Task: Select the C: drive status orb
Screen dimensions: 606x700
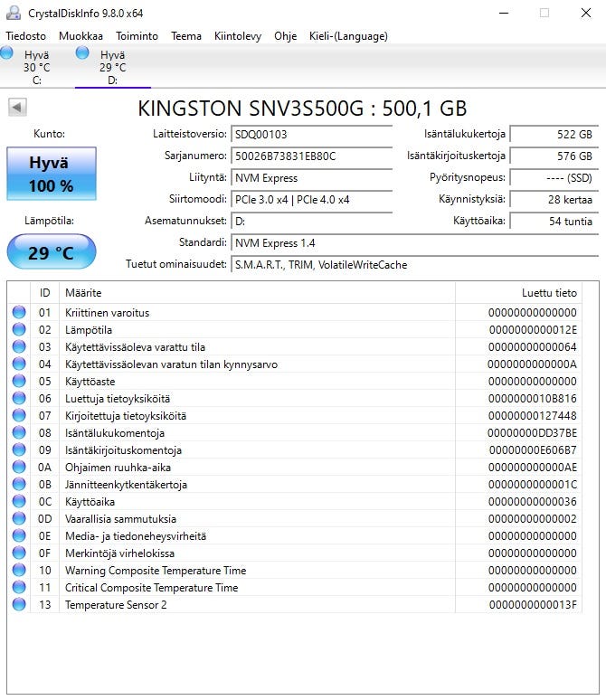Action: point(7,54)
